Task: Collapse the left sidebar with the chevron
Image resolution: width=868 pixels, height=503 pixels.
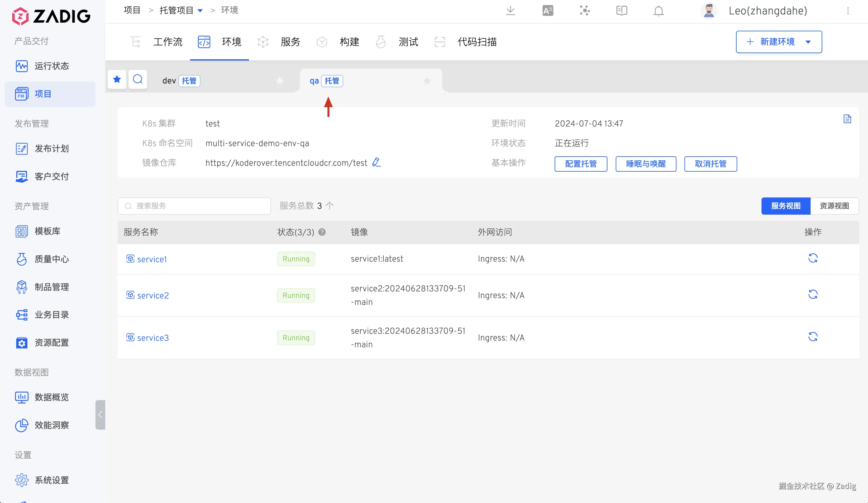Action: [x=100, y=415]
